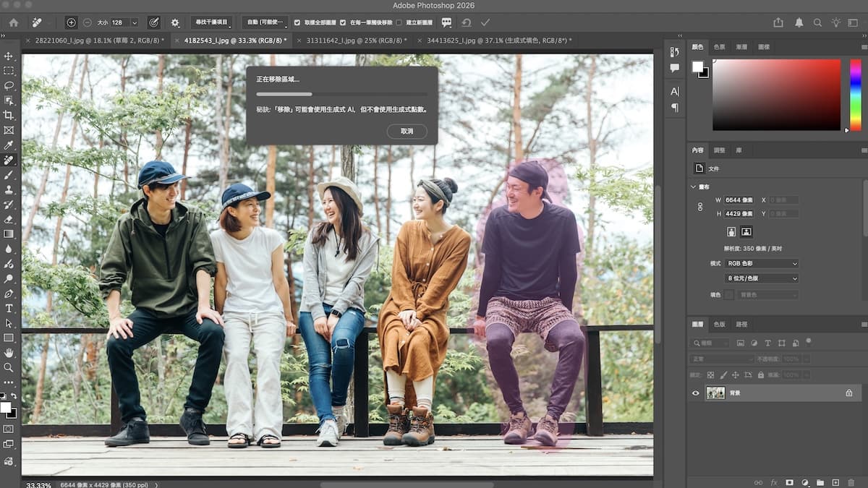Select the Move tool
Screen dimensions: 868x488
[9, 56]
